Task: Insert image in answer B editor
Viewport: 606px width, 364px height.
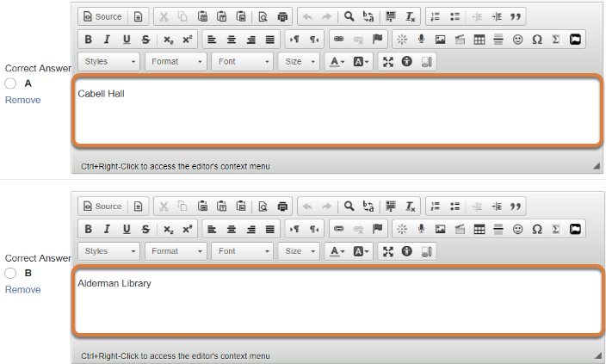Action: 440,229
